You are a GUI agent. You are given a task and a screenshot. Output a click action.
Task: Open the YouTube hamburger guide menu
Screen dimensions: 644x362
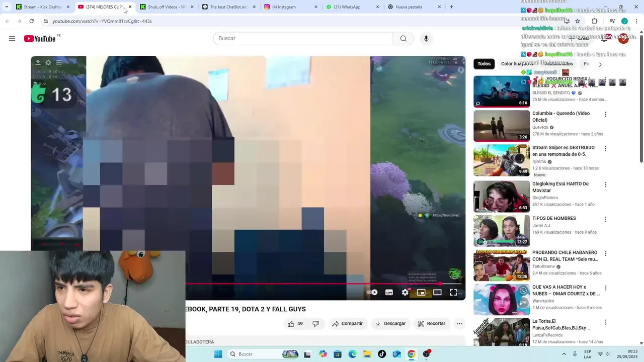(x=12, y=39)
